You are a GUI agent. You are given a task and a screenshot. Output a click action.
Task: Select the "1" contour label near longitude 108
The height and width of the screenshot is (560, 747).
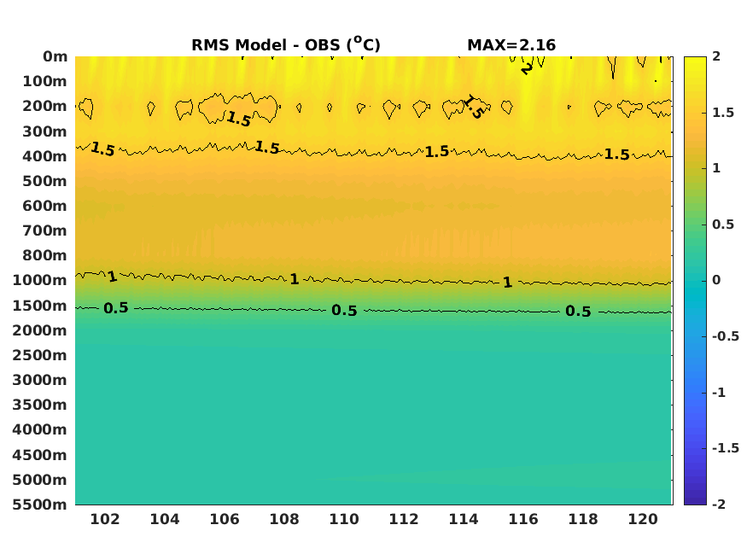(x=295, y=279)
